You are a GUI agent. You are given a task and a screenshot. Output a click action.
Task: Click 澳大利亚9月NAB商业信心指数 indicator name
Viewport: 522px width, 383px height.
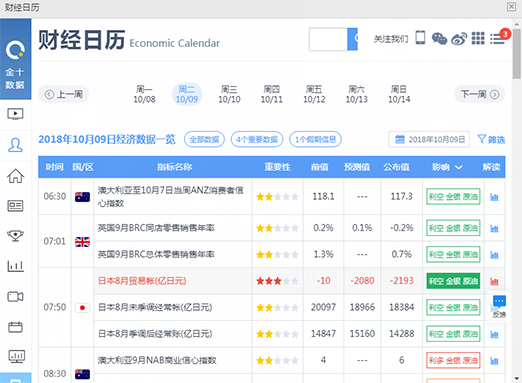pyautogui.click(x=157, y=360)
